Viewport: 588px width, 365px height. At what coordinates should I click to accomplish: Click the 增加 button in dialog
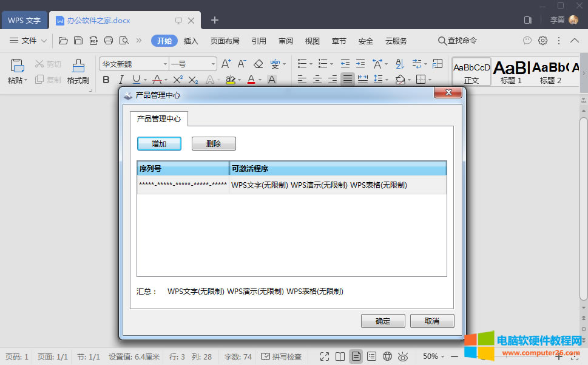tap(159, 144)
